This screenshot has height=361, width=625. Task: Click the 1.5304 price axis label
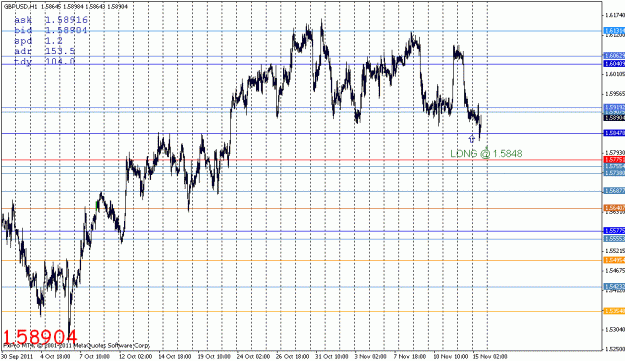click(x=615, y=329)
